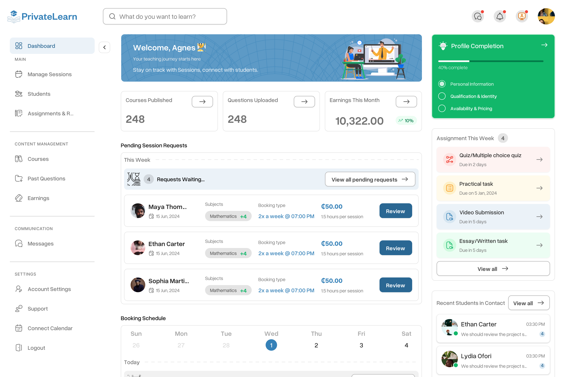Collapse the sidebar with the chevron button
This screenshot has height=377, width=588.
point(104,47)
